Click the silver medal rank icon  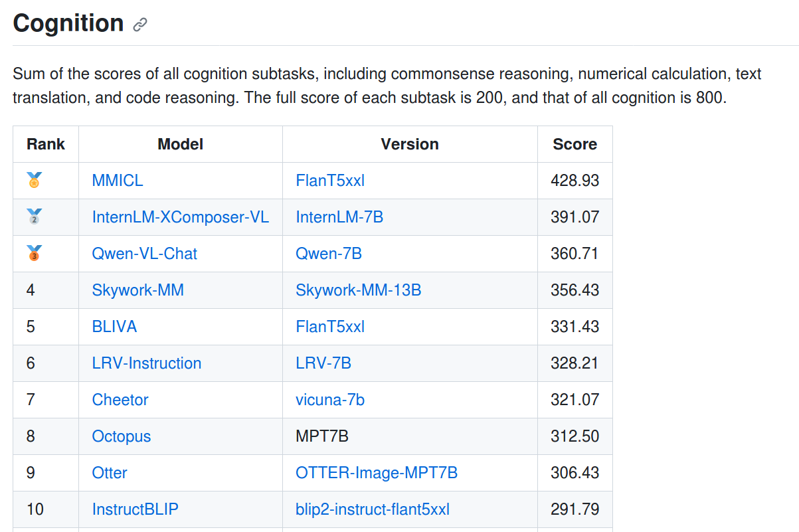tap(34, 217)
